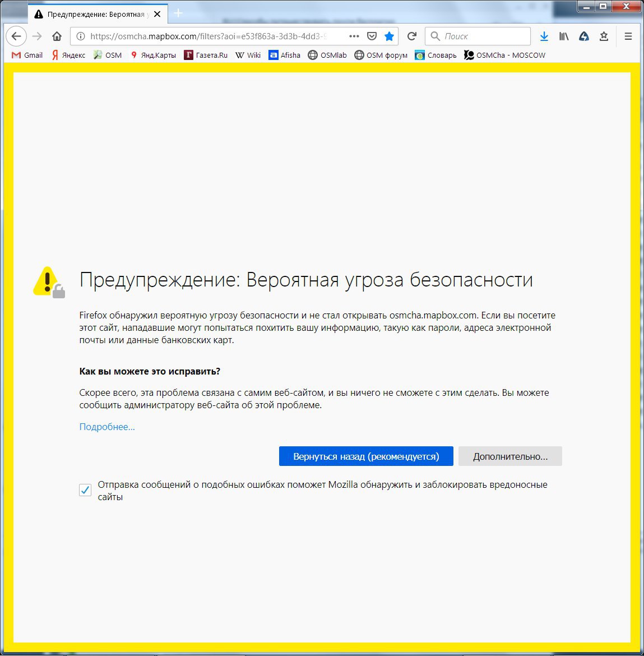Open the Газета.Ru bookmark
The width and height of the screenshot is (644, 656).
206,55
